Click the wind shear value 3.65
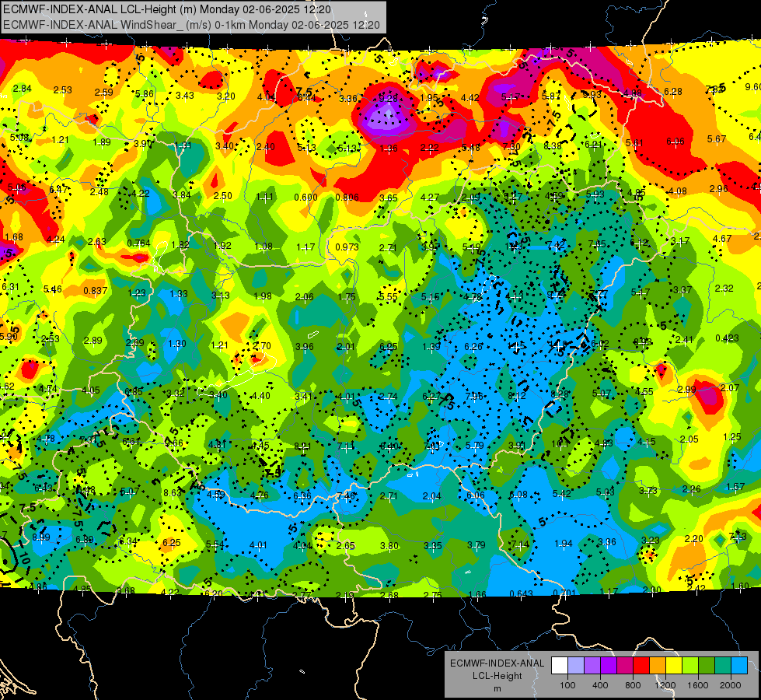 point(388,198)
